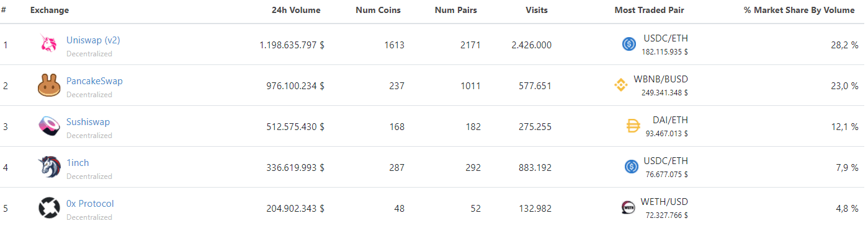Sort by Num Coins column header
The height and width of the screenshot is (226, 868).
click(x=378, y=11)
